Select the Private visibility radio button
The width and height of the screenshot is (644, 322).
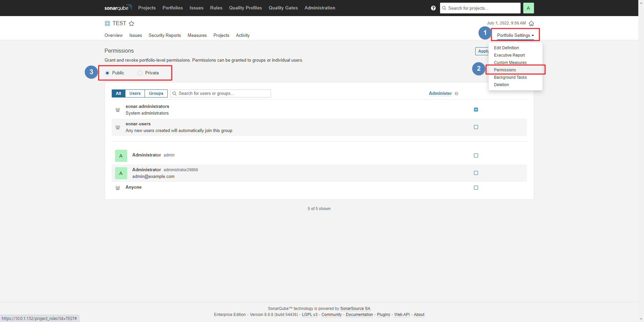140,73
